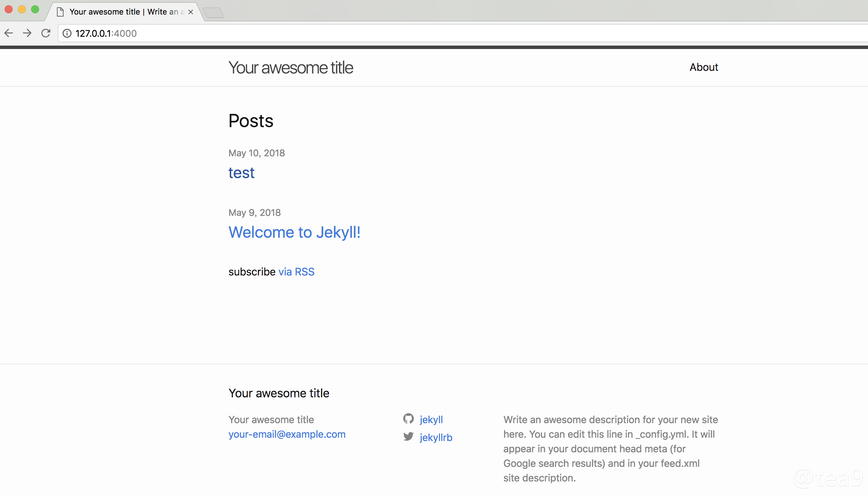Click the GitHub octocat icon in footer

tap(408, 418)
